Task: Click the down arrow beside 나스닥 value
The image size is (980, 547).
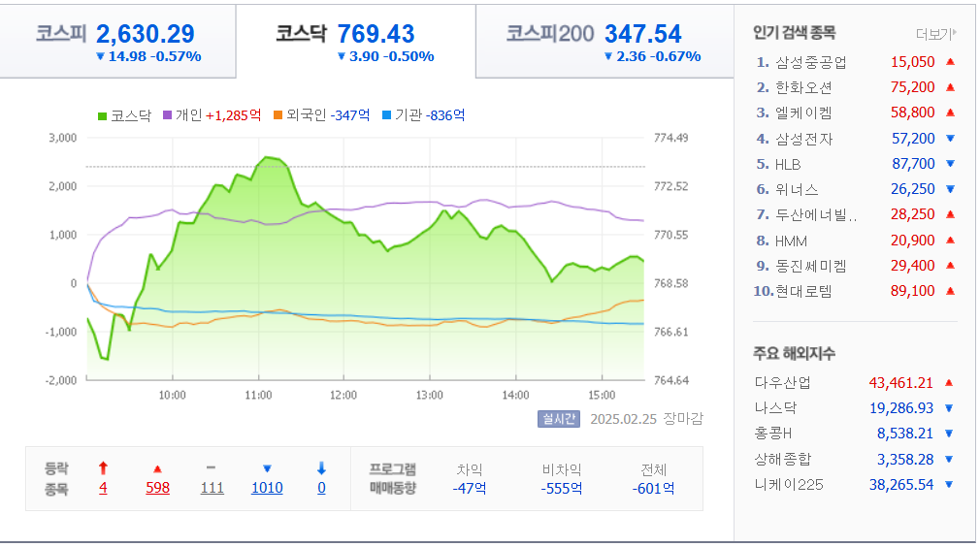Action: pyautogui.click(x=949, y=408)
